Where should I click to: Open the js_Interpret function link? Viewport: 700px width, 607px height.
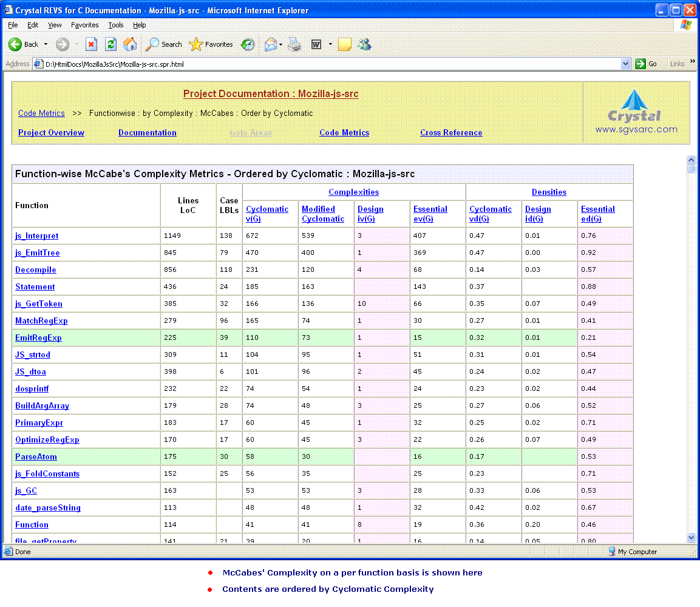tap(36, 236)
